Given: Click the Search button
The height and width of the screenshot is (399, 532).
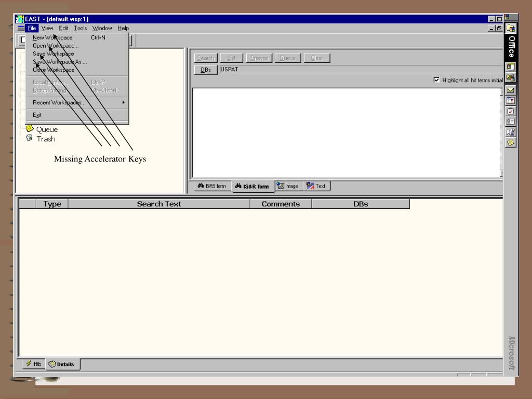Looking at the screenshot, I should [x=206, y=58].
